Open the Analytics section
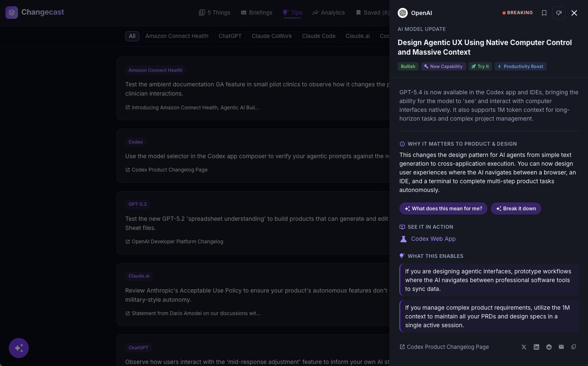The width and height of the screenshot is (588, 366). pyautogui.click(x=329, y=13)
